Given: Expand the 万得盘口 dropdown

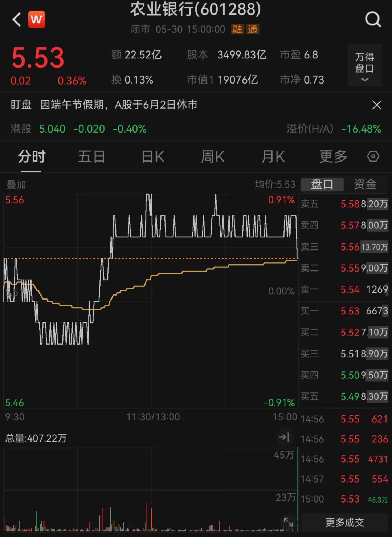Looking at the screenshot, I should [365, 65].
